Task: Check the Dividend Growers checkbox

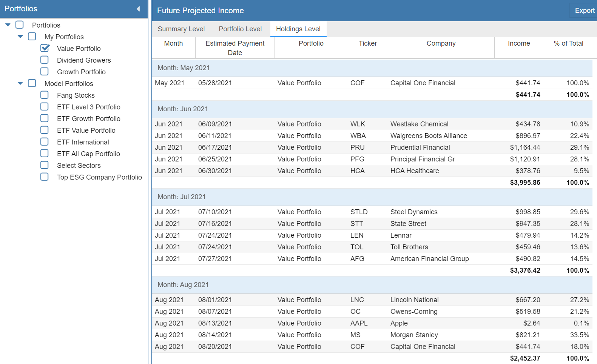Action: click(45, 60)
